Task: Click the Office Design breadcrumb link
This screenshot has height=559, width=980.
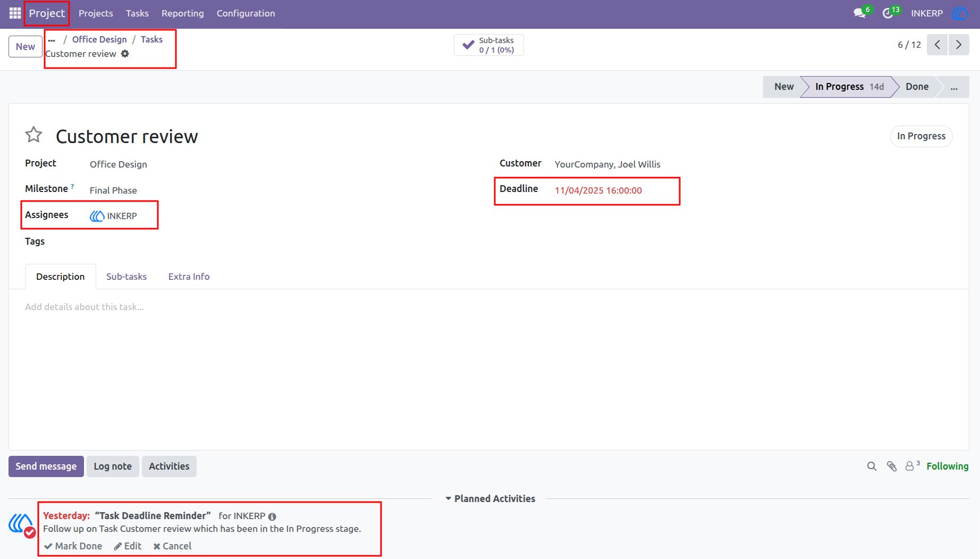Action: pos(99,39)
